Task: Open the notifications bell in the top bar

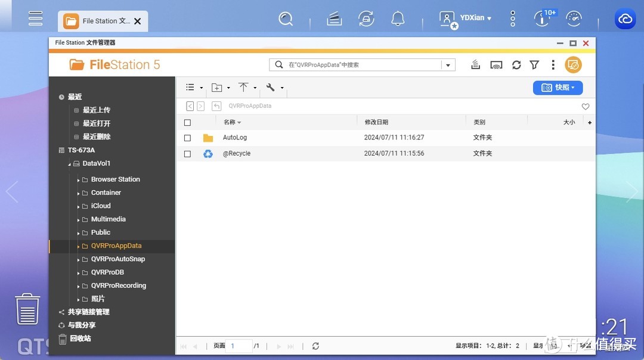Action: pyautogui.click(x=398, y=18)
